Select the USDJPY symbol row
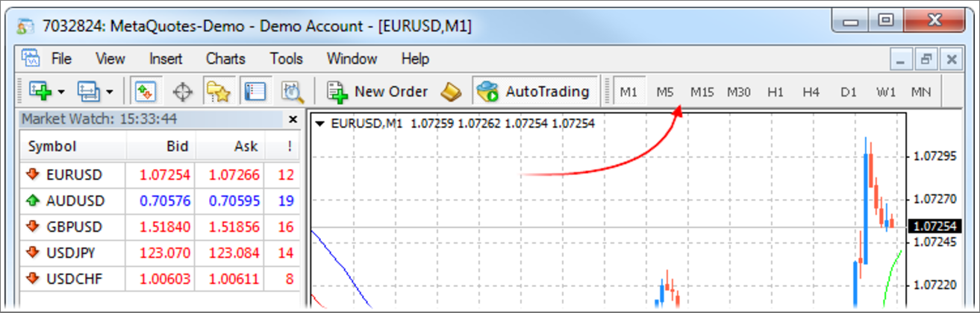The image size is (980, 313). coord(160,253)
